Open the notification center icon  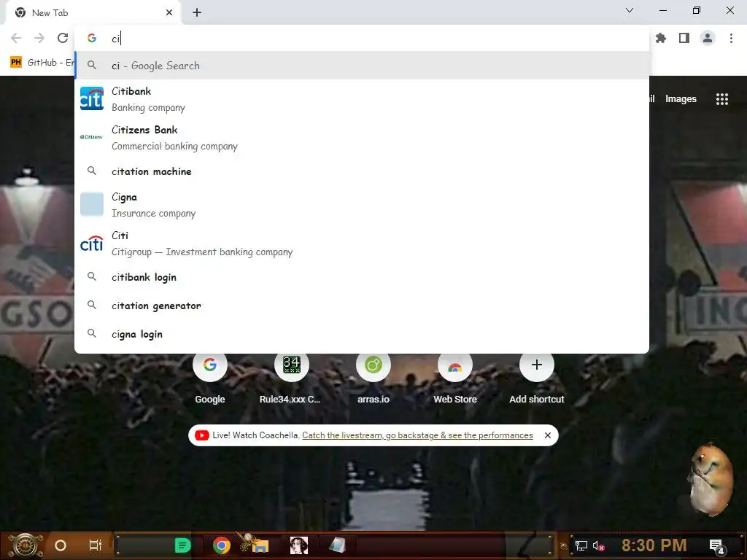(716, 546)
